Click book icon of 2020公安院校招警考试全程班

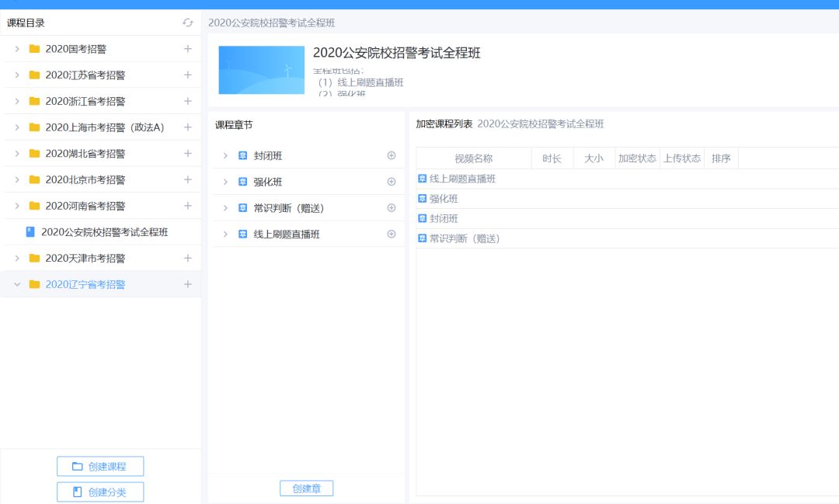point(30,231)
